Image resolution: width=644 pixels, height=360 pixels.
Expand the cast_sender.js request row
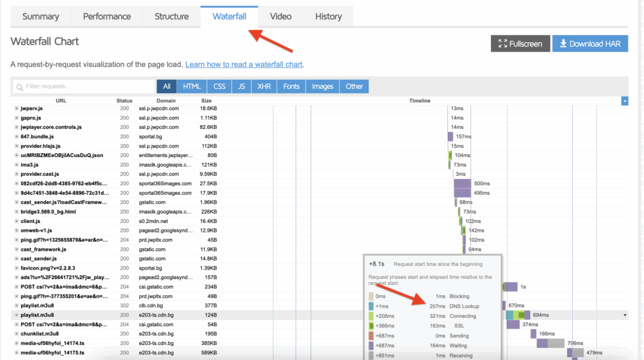point(16,259)
